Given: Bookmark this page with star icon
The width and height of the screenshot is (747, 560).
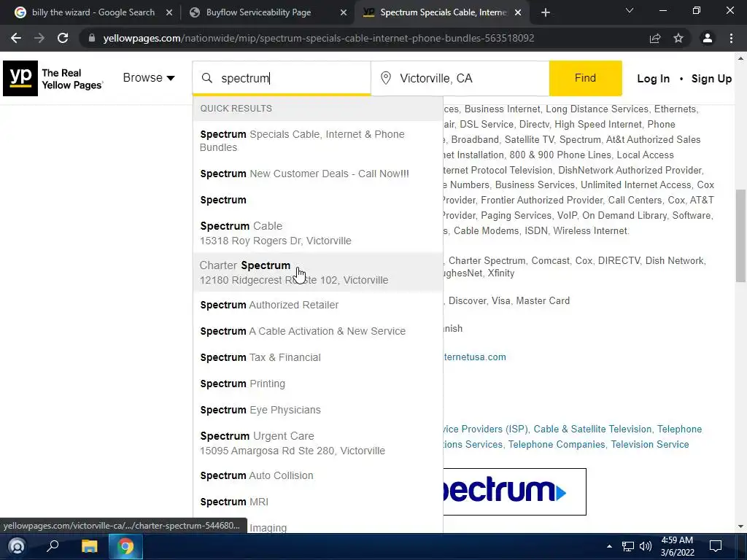Looking at the screenshot, I should click(x=678, y=38).
